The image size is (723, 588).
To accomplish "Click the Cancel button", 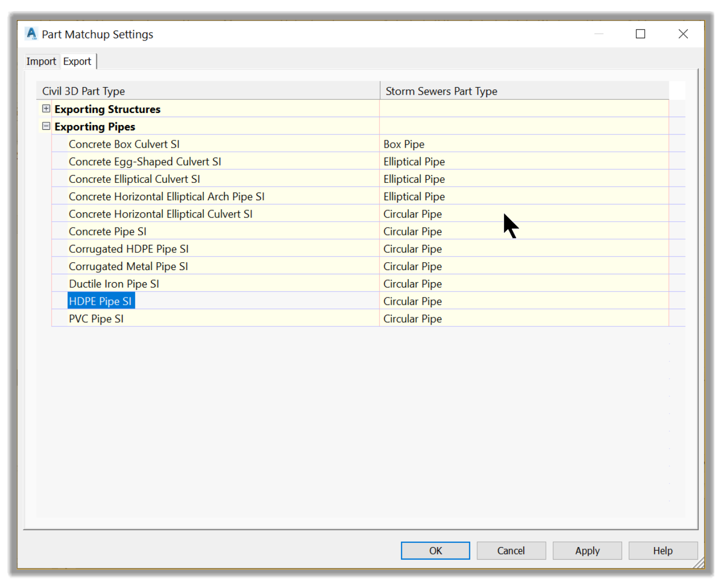I will pos(511,551).
